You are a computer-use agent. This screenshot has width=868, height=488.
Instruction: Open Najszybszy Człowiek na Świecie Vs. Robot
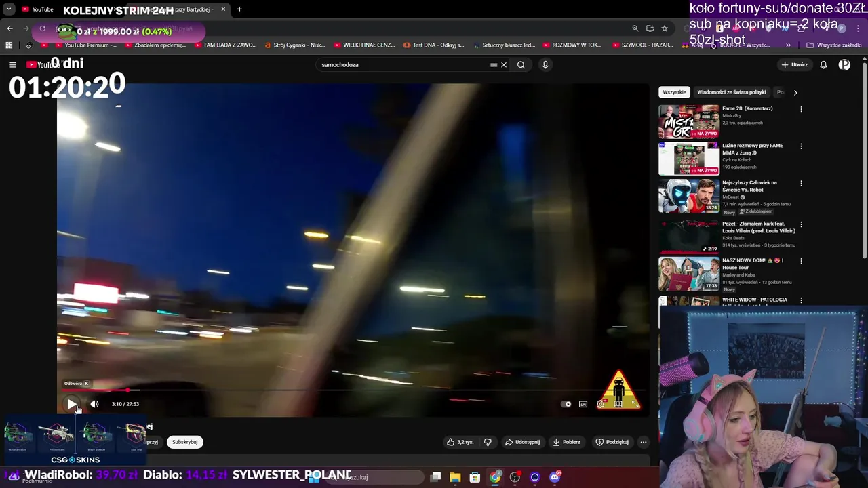[x=689, y=196]
